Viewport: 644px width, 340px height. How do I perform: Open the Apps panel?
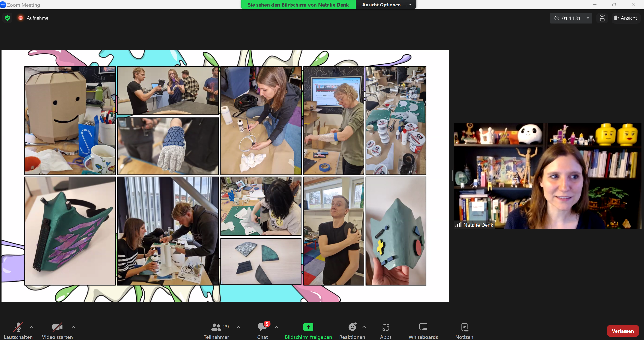pyautogui.click(x=386, y=331)
